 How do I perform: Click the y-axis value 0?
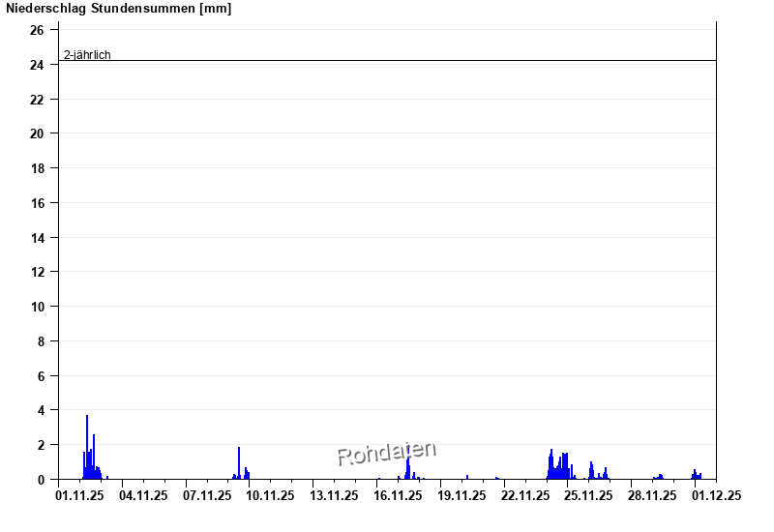41,480
